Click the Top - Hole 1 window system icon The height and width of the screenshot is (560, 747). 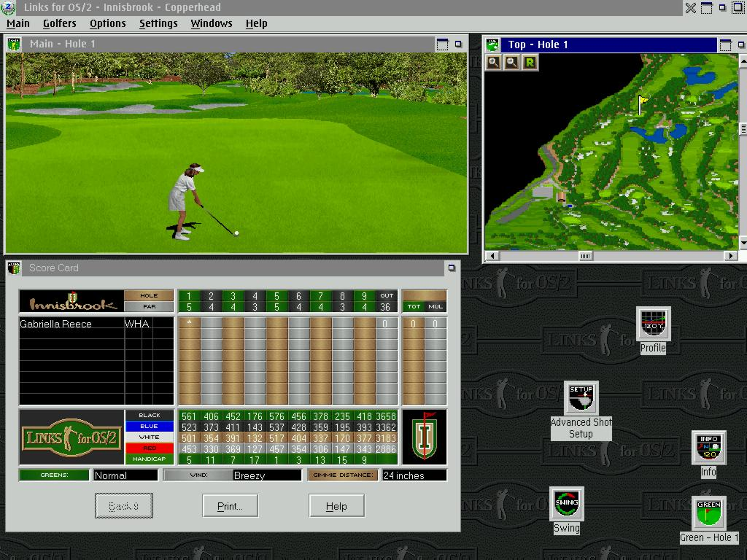click(492, 44)
